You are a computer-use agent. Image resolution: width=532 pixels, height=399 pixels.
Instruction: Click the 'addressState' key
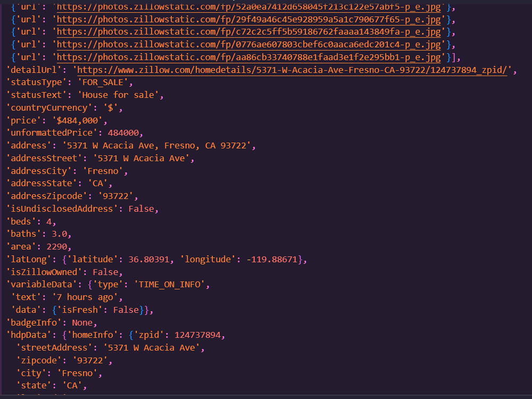[41, 184]
